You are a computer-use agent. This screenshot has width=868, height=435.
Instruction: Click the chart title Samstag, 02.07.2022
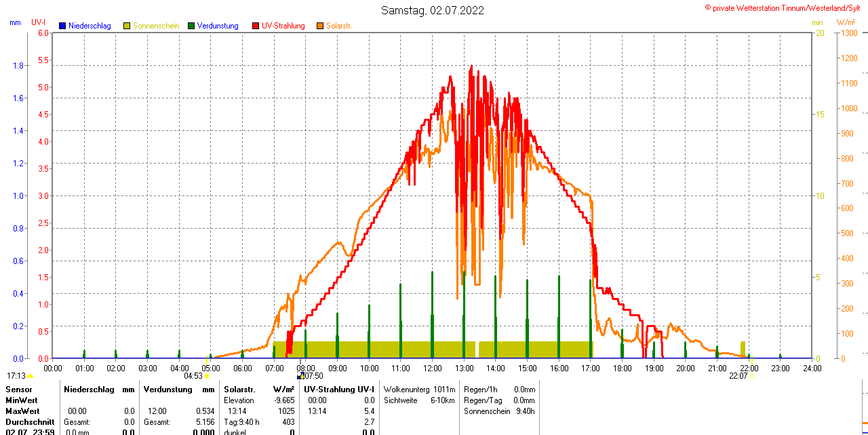(x=433, y=10)
